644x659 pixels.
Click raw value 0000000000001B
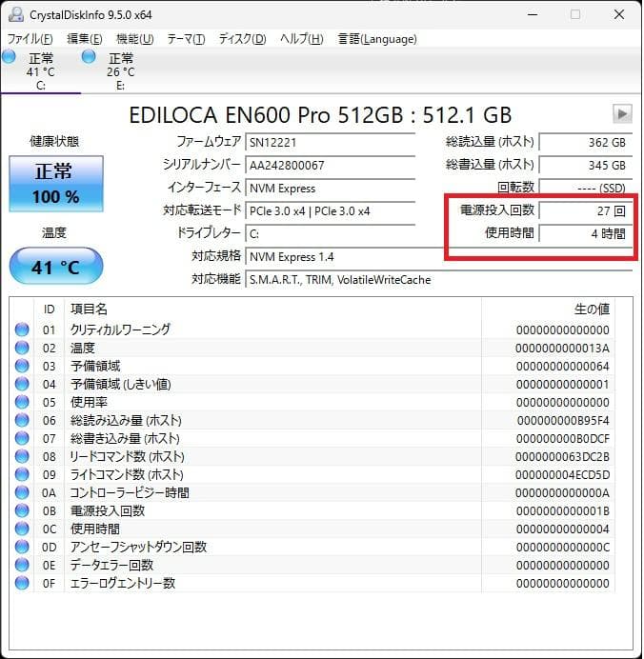[563, 510]
